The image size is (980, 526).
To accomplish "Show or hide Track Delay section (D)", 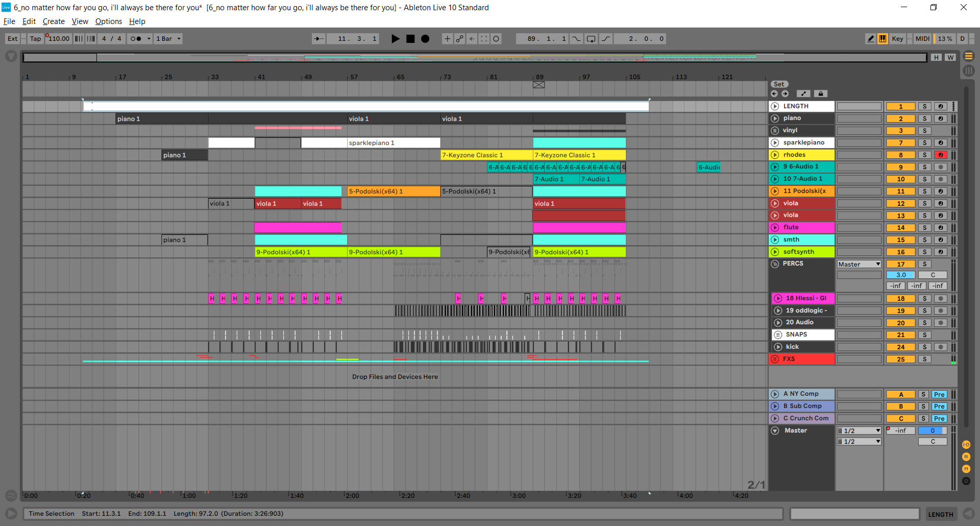I will click(966, 481).
